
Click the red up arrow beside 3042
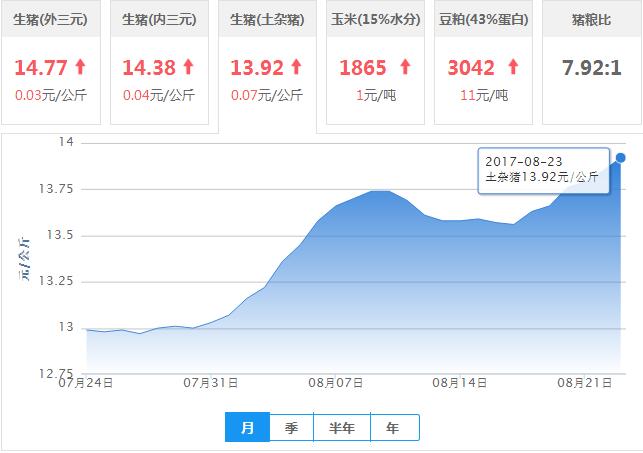point(513,66)
